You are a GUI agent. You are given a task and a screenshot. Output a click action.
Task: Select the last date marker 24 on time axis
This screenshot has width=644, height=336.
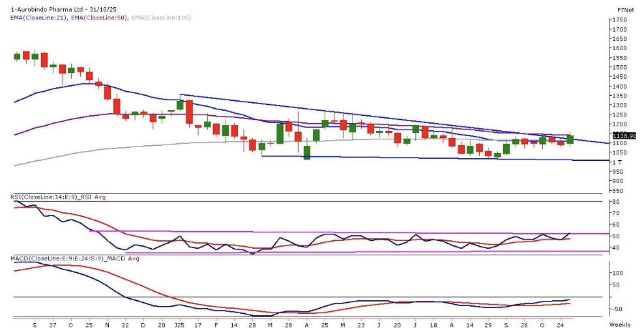coord(560,324)
